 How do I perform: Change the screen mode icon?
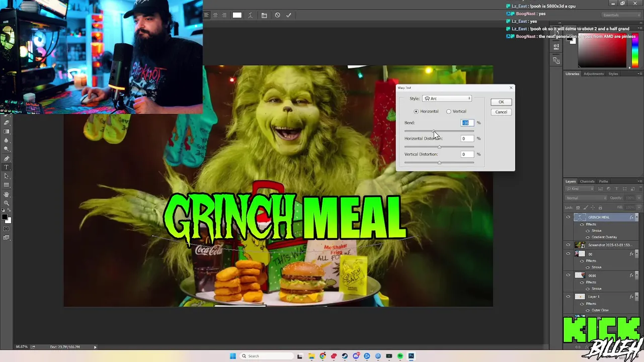coord(6,237)
